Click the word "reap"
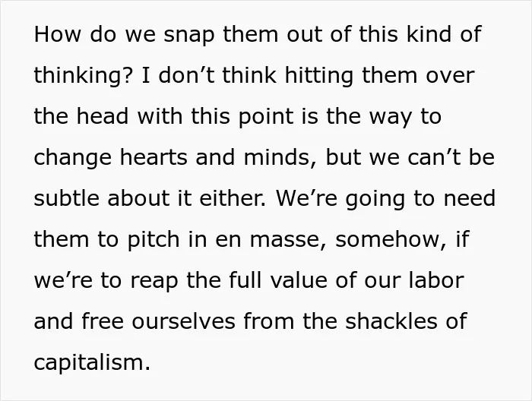This screenshot has height=401, width=532. pyautogui.click(x=154, y=281)
